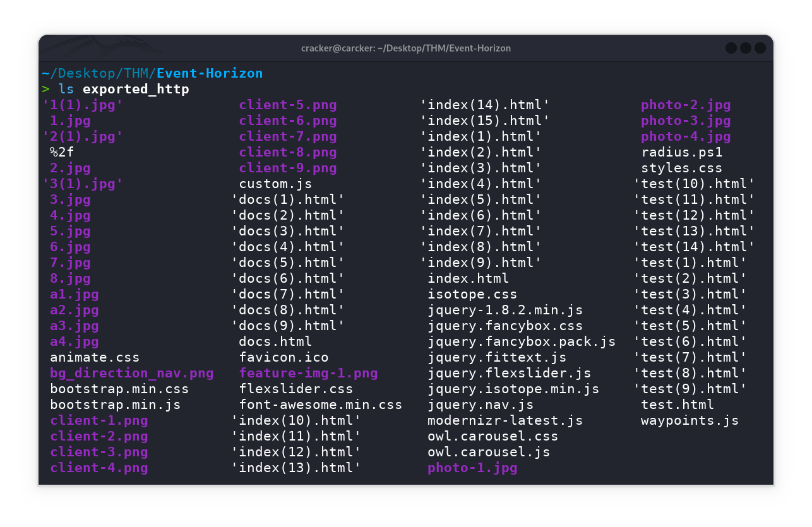Click the modernizr-latest.js file name
Image resolution: width=812 pixels, height=527 pixels.
pos(505,420)
